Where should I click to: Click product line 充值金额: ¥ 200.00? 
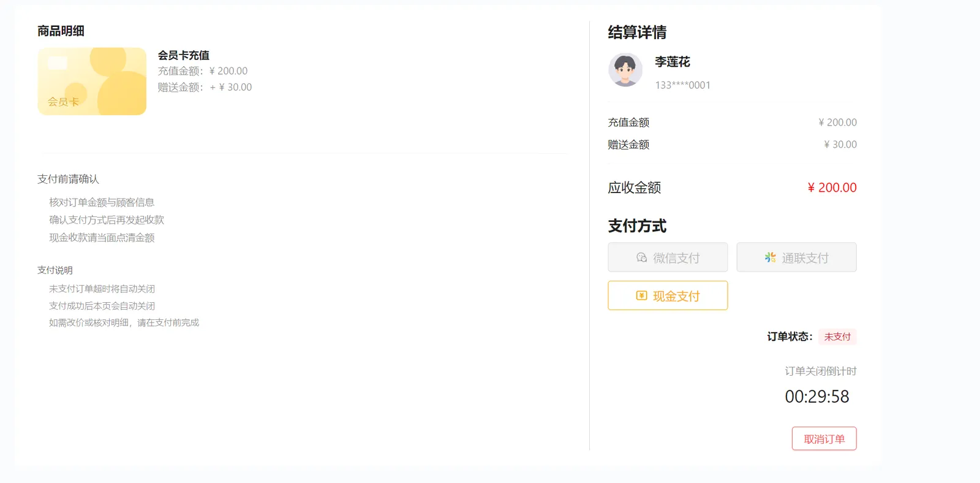point(203,71)
